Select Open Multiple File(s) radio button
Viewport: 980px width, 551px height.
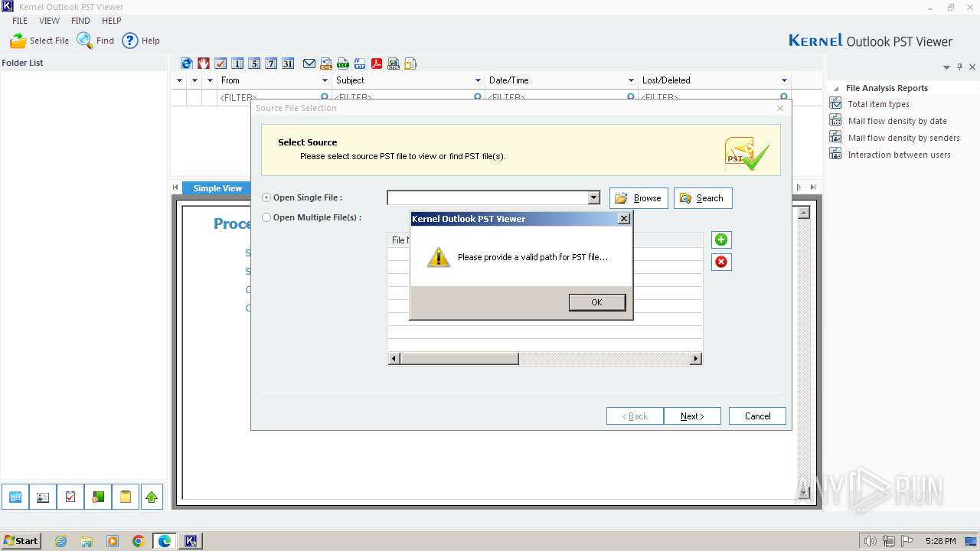coord(266,217)
